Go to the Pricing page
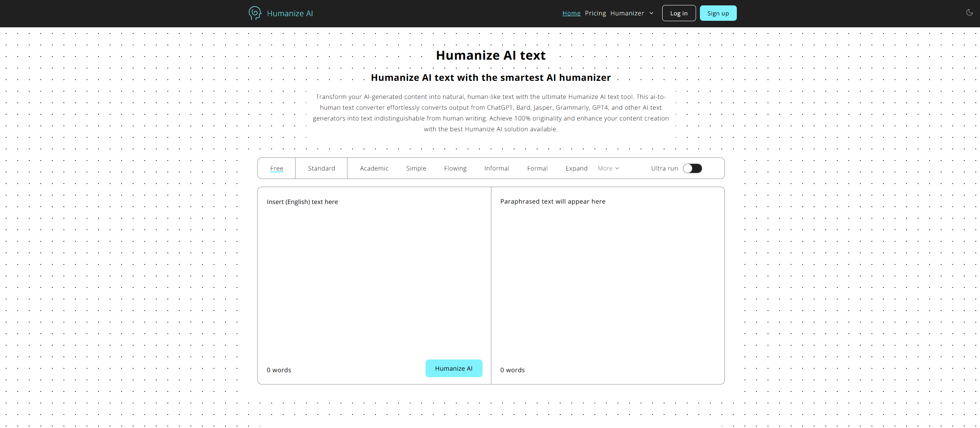 point(595,13)
